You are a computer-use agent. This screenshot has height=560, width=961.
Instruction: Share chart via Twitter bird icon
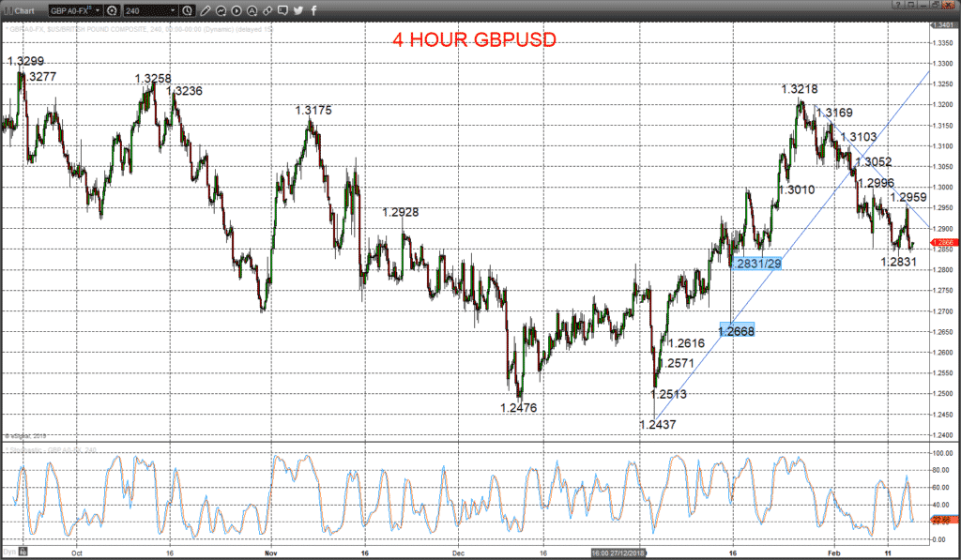pos(298,10)
